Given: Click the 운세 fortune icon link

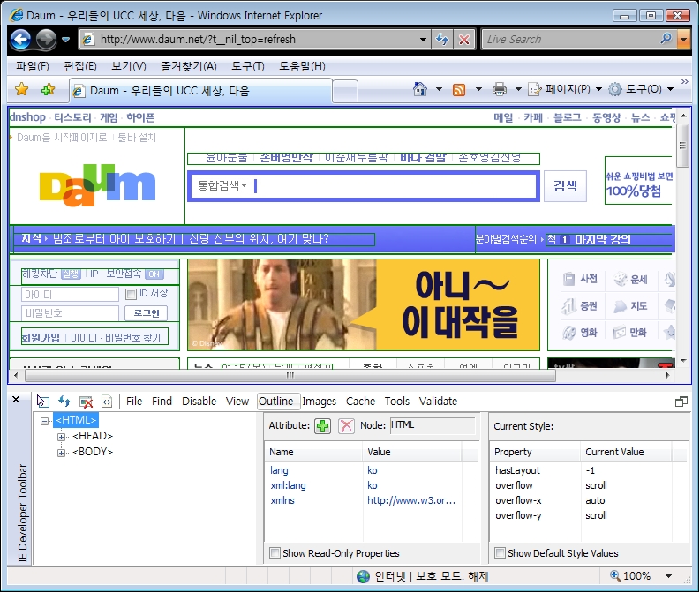Looking at the screenshot, I should pos(630,280).
